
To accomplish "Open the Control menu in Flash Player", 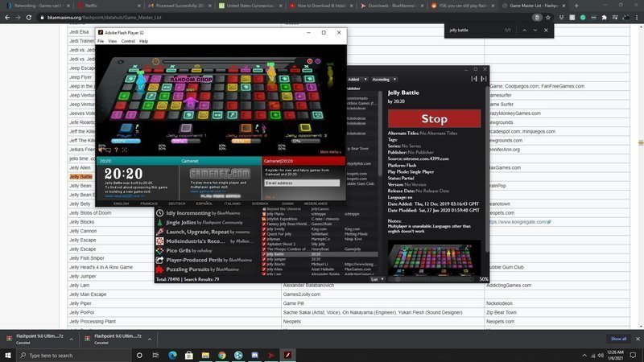I will (x=128, y=41).
